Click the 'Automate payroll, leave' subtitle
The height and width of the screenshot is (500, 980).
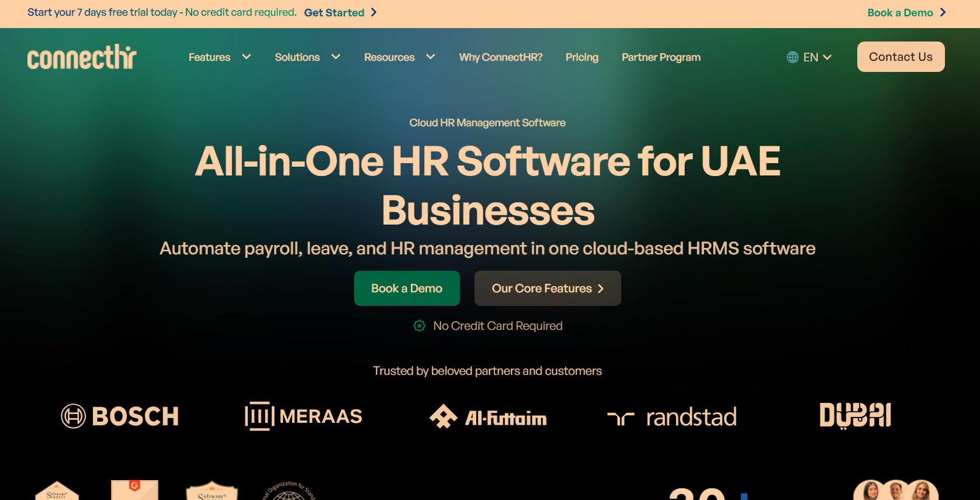[x=487, y=249]
